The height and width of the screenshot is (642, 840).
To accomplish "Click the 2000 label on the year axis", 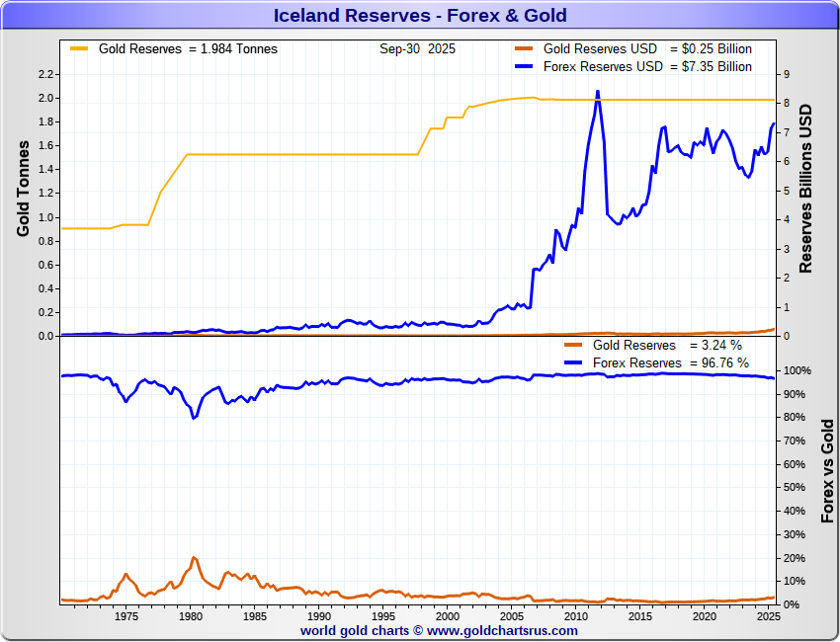I will 448,616.
